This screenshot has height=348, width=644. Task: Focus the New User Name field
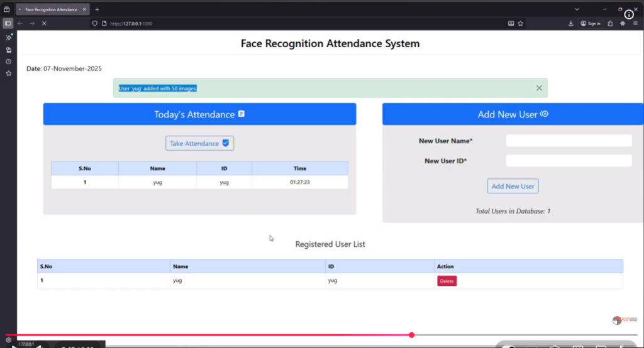pyautogui.click(x=569, y=140)
